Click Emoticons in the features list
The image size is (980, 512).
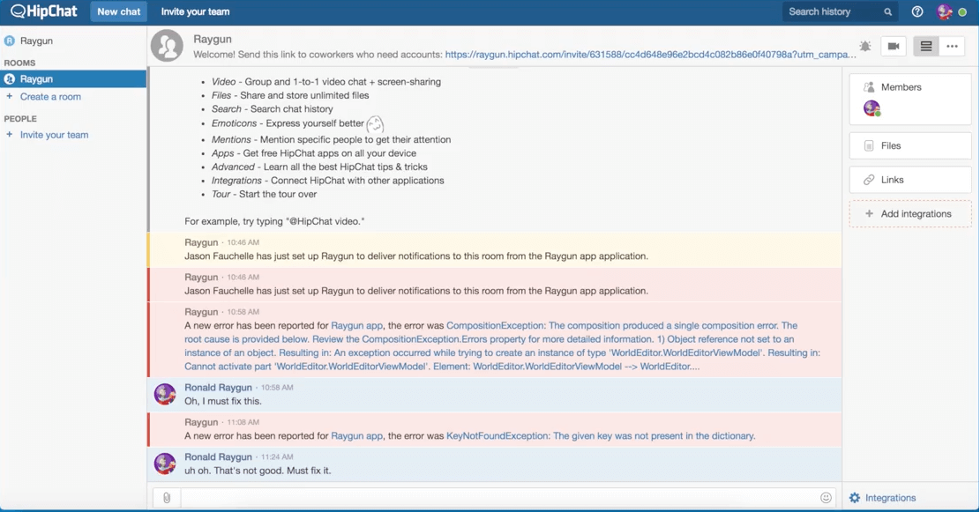[x=234, y=123]
